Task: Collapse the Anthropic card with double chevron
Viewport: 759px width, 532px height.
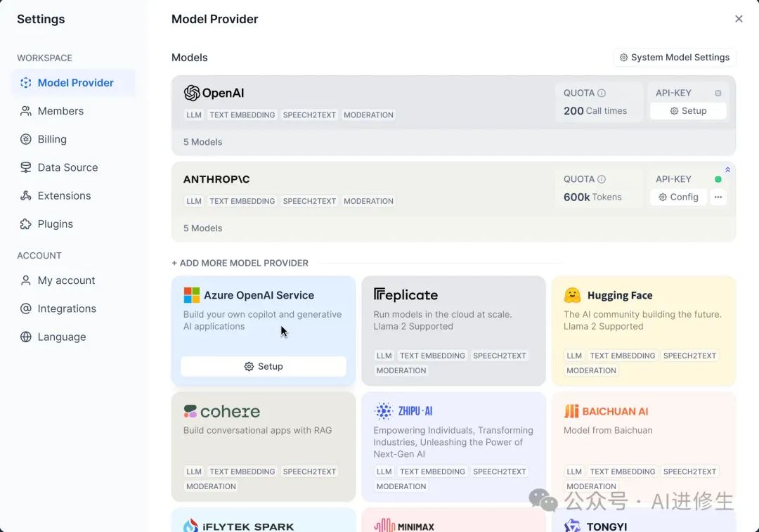Action: coord(727,169)
